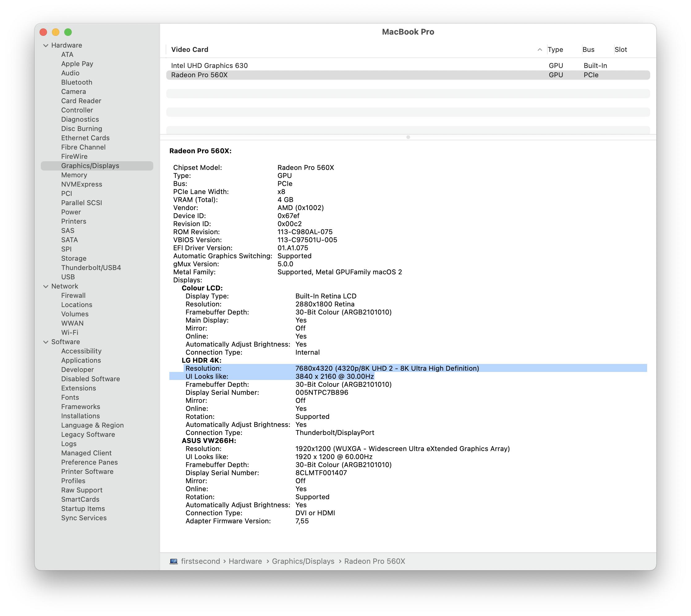Click Radeon Pro 560X in path bar
This screenshot has width=691, height=616.
coord(375,562)
